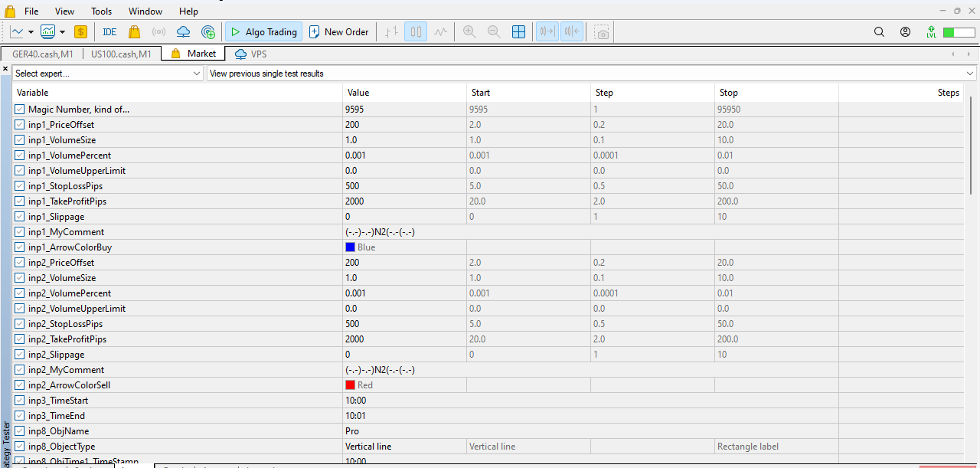The image size is (980, 468).
Task: Open the Signals icon in the toolbar
Action: [158, 31]
